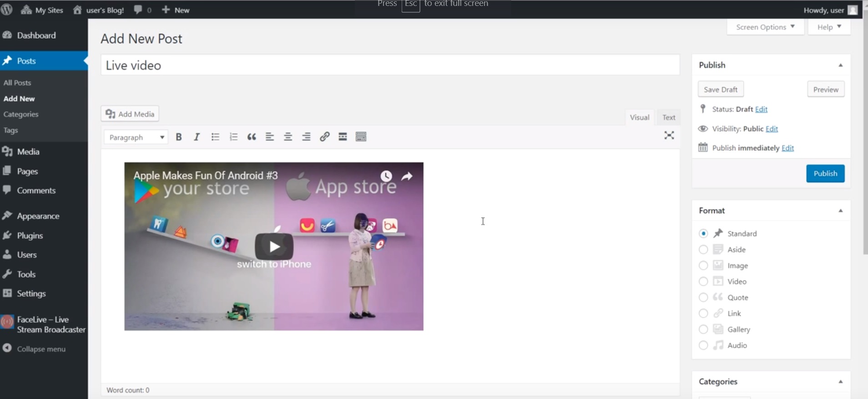Center align the text
The height and width of the screenshot is (399, 868).
point(288,137)
